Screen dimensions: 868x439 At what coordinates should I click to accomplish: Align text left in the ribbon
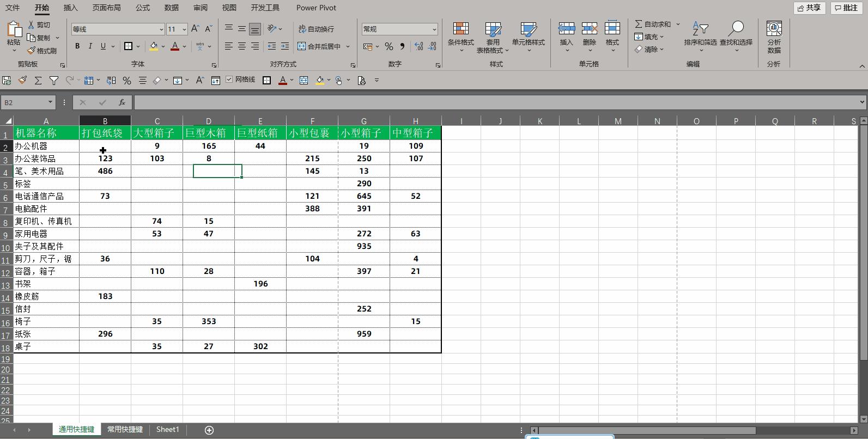click(x=229, y=46)
